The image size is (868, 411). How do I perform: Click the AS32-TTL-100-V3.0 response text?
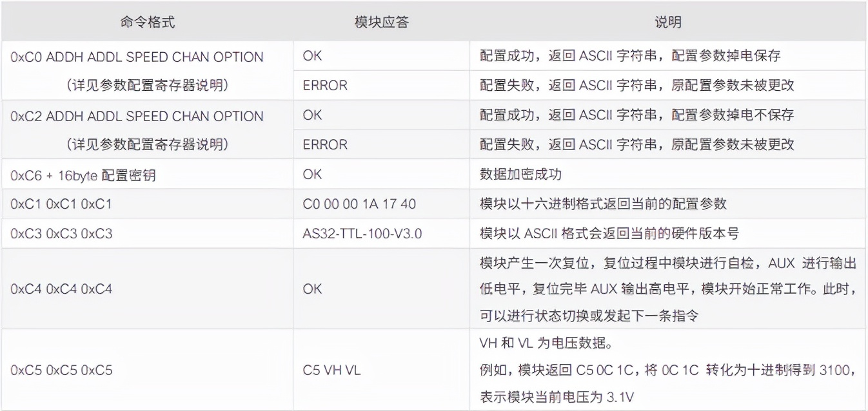click(362, 233)
